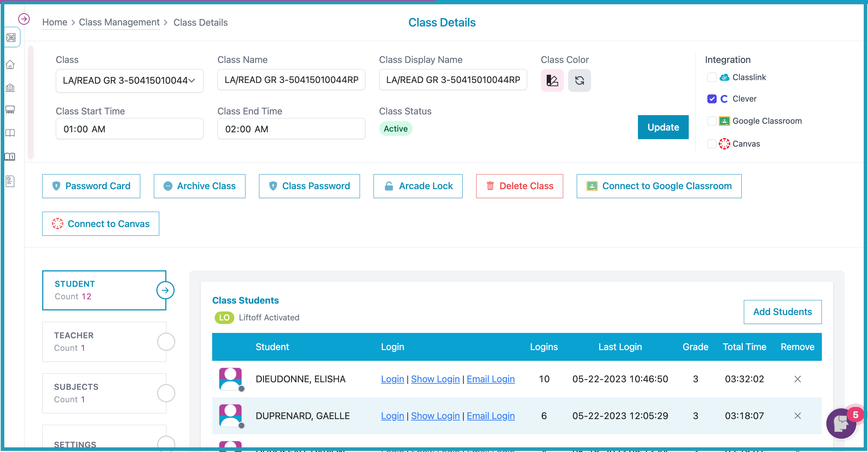Viewport: 868px width, 452px height.
Task: Click the Canvas integration logo icon
Action: tap(725, 144)
